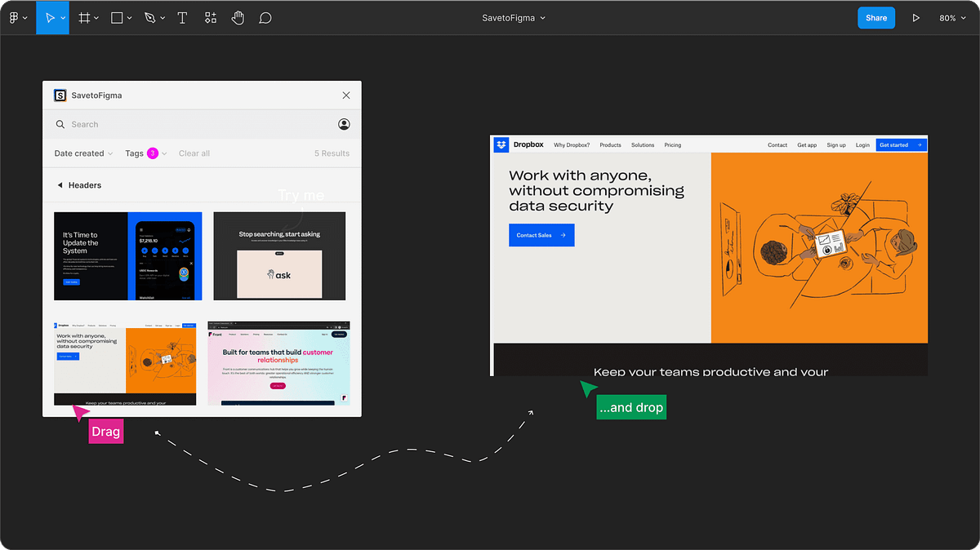Open the Resources panel icon
The height and width of the screenshot is (550, 980).
(x=210, y=17)
